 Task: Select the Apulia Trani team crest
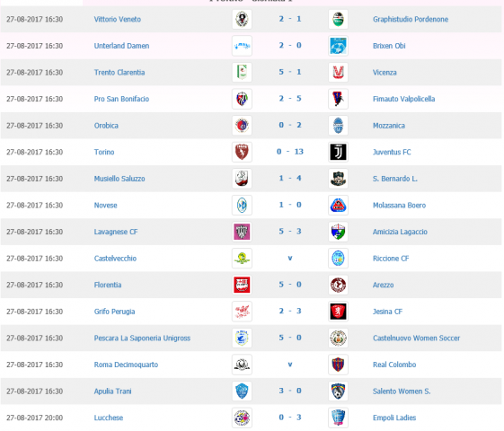click(242, 391)
